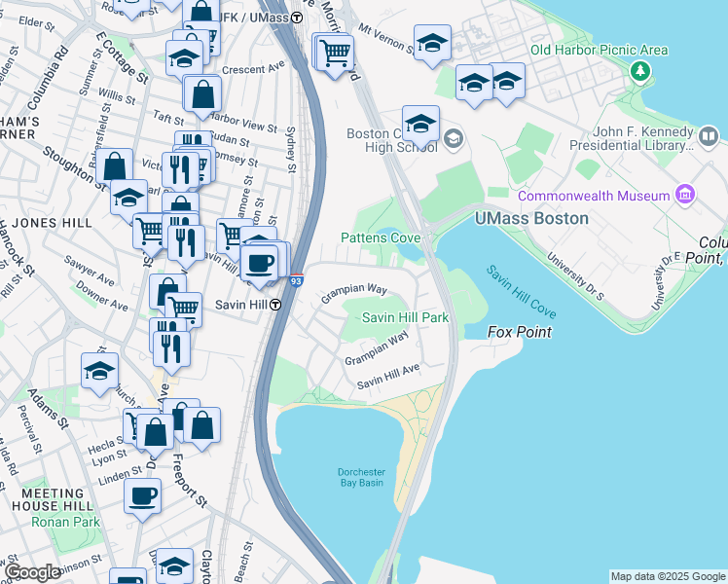This screenshot has width=728, height=584.
Task: Click the Columbia Rd street label
Action: click(x=48, y=78)
